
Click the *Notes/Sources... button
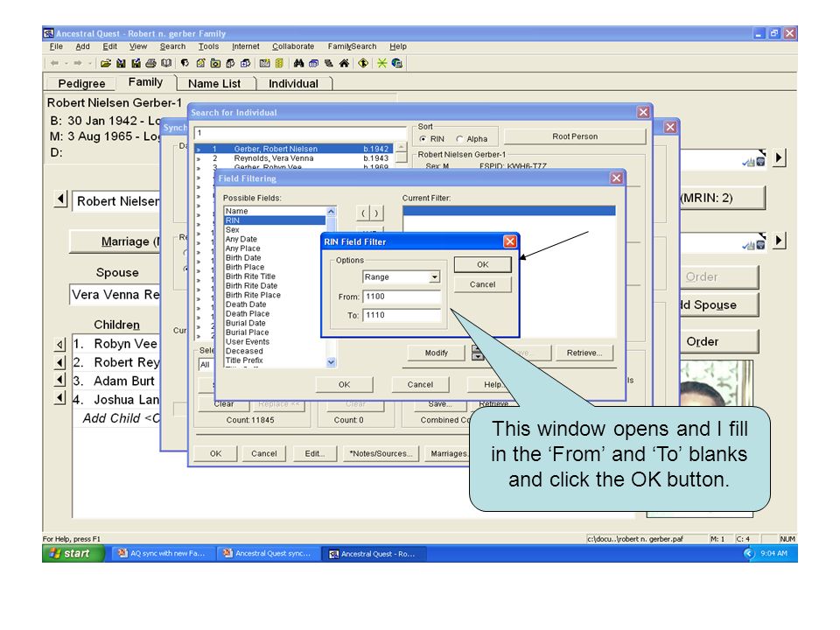(381, 454)
